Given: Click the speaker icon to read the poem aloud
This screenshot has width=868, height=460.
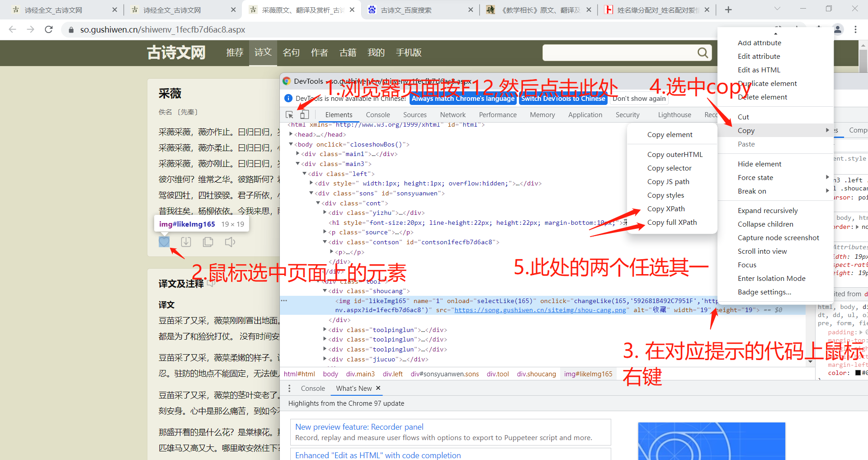Looking at the screenshot, I should [230, 242].
